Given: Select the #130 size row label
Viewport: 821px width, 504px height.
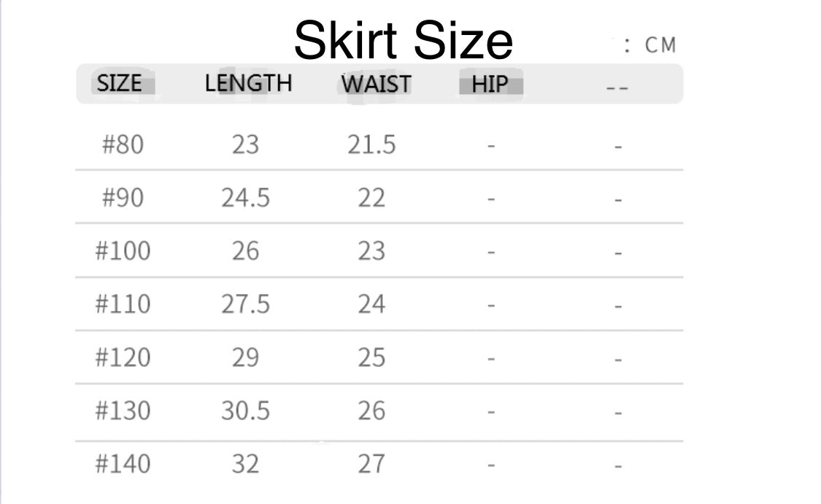Looking at the screenshot, I should (x=123, y=411).
